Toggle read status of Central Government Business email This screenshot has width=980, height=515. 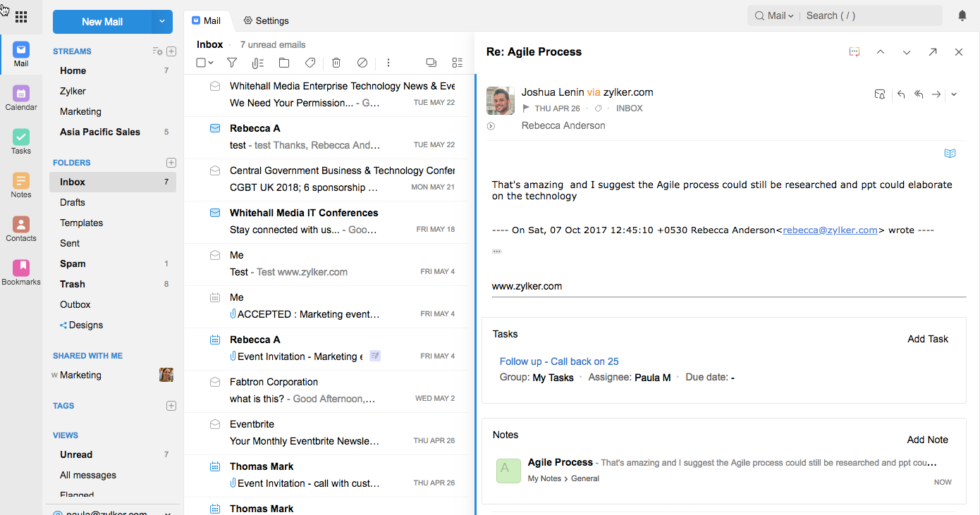215,170
